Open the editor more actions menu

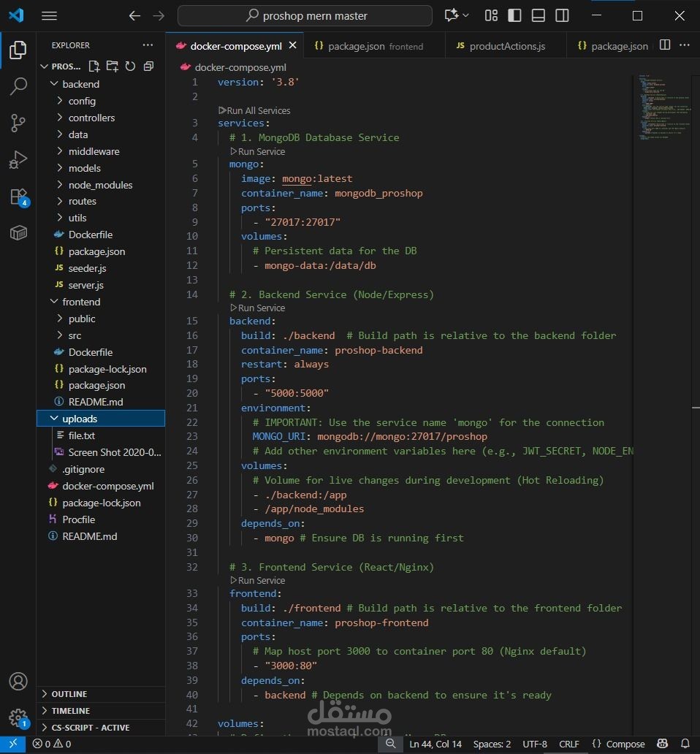tap(685, 45)
